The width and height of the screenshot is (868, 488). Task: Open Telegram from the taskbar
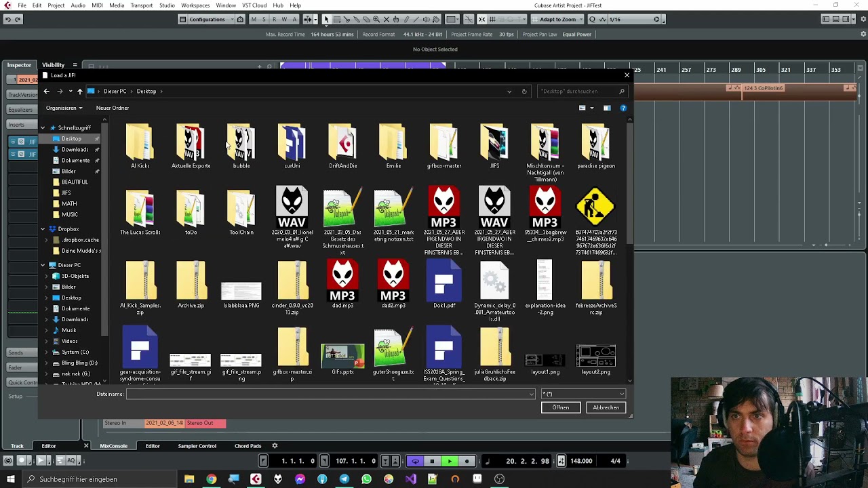pyautogui.click(x=344, y=479)
